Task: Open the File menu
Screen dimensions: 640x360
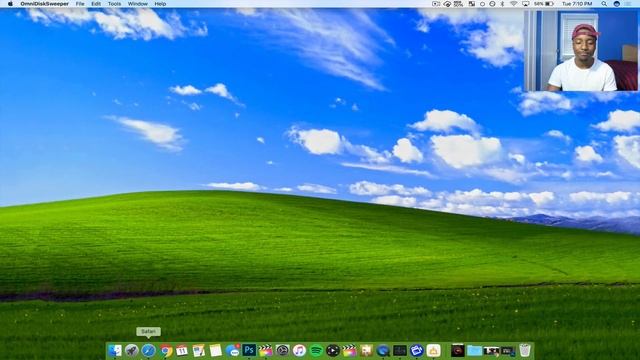Action: click(80, 4)
